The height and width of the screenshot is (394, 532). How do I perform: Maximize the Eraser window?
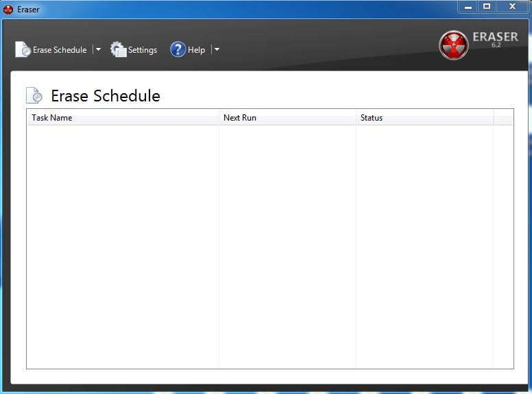pos(487,7)
